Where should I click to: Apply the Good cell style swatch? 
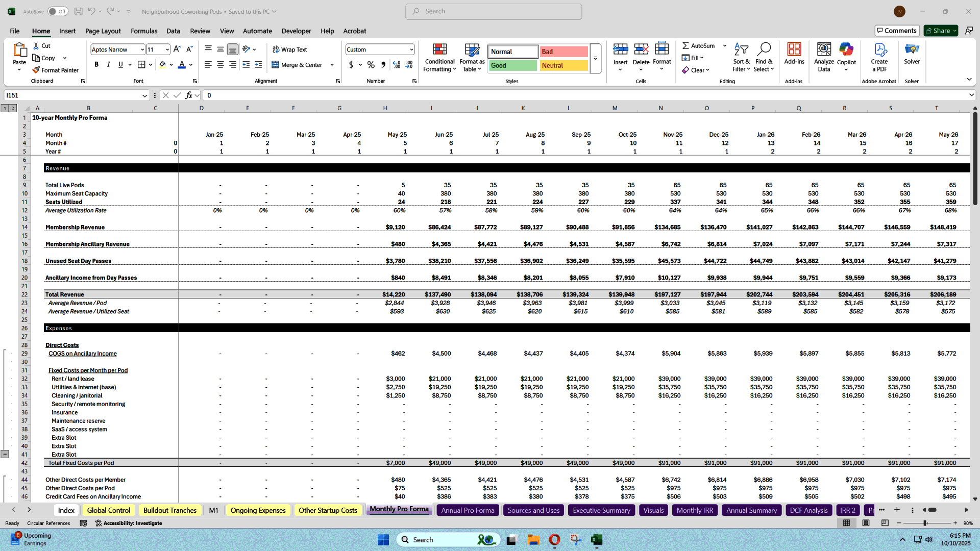pyautogui.click(x=512, y=65)
